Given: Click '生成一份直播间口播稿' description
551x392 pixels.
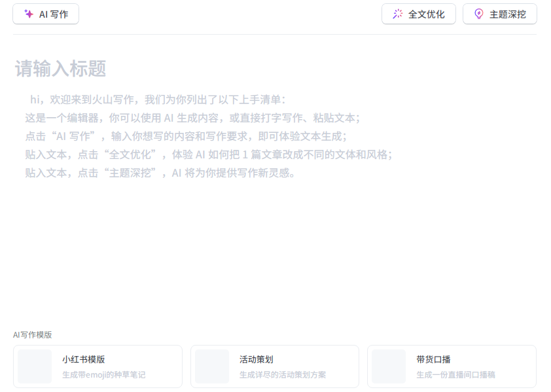Looking at the screenshot, I should [455, 375].
